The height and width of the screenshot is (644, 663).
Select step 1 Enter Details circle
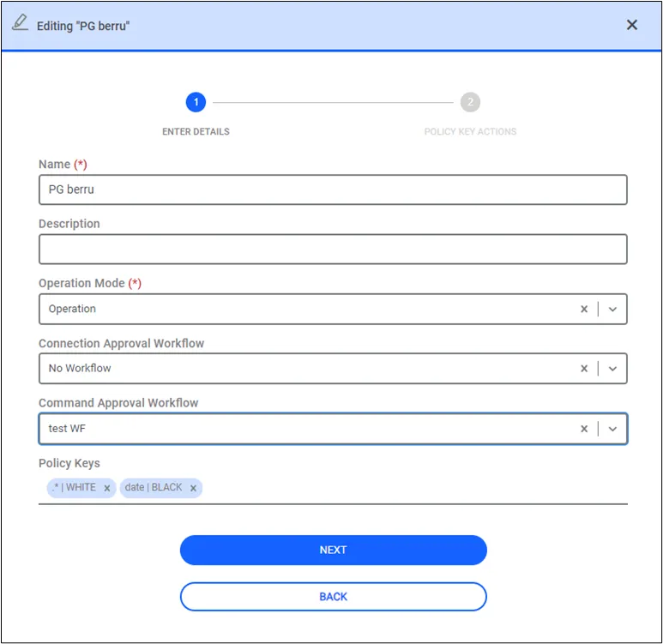click(x=196, y=102)
